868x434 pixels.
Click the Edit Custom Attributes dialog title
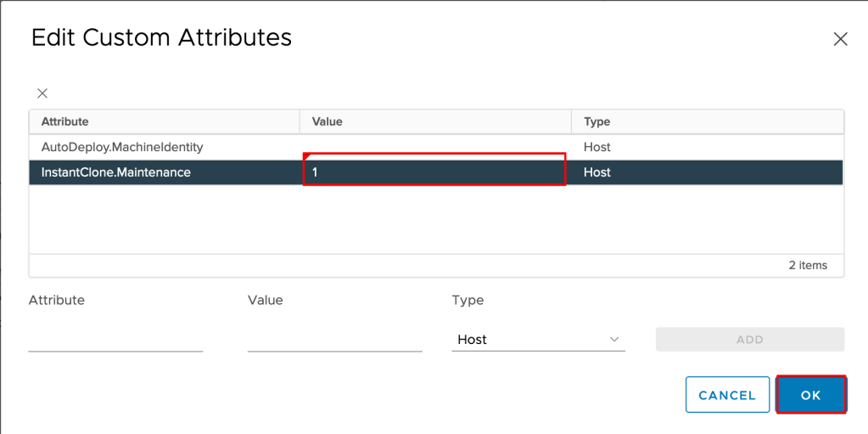point(161,37)
